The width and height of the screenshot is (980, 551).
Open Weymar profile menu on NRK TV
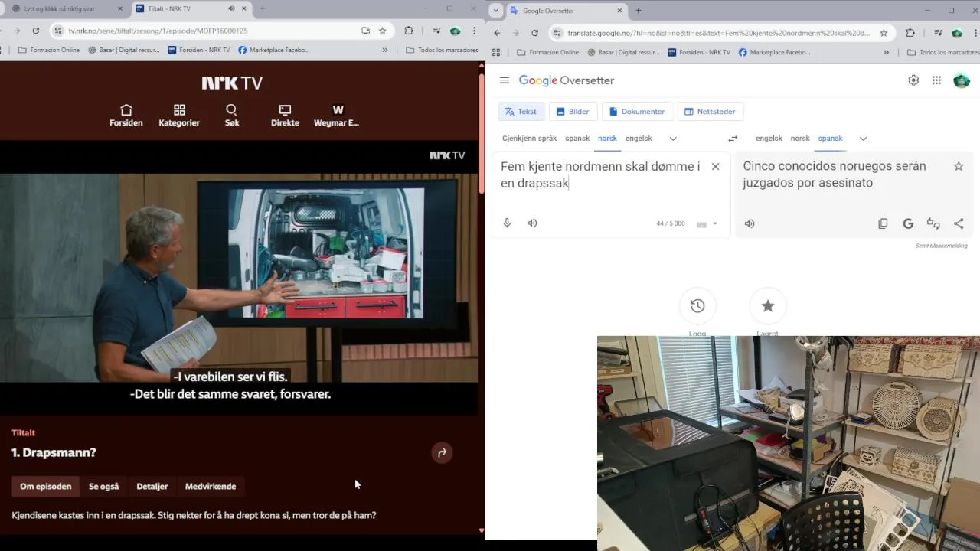(336, 116)
